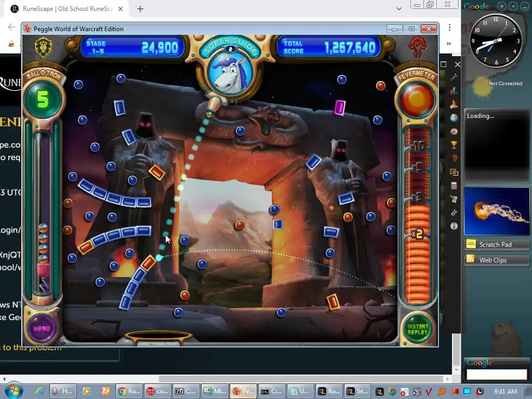This screenshot has height=399, width=532.
Task: Close the side toolbar panel with X
Action: pos(457,64)
